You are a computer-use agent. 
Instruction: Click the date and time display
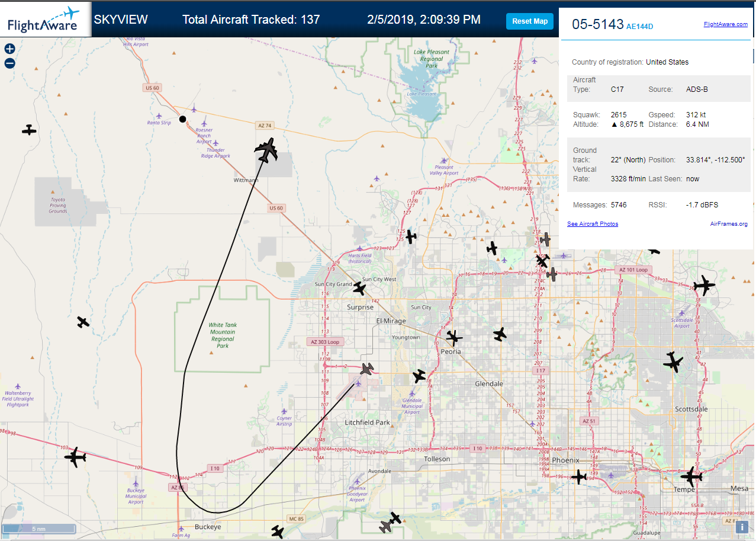424,20
